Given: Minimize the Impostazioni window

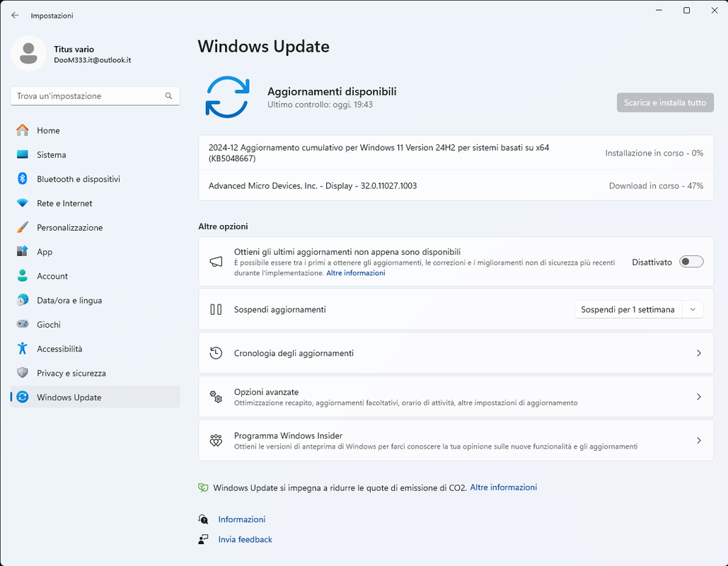Looking at the screenshot, I should [659, 10].
